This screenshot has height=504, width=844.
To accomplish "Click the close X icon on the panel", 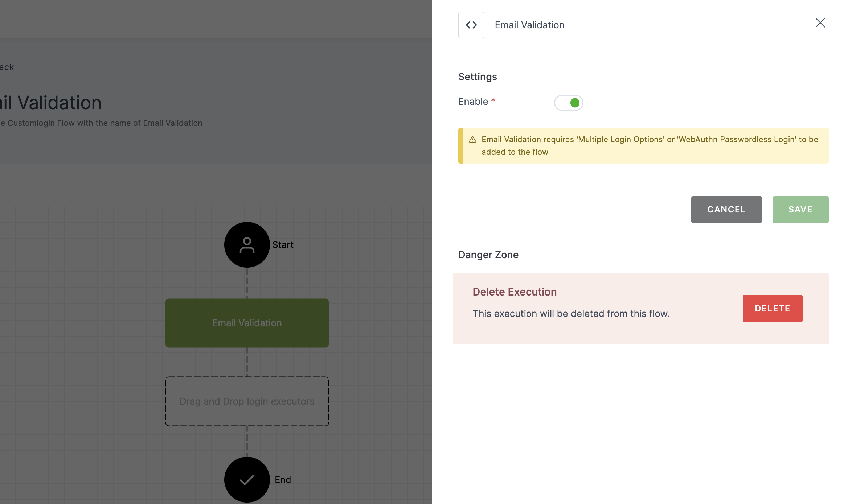I will pyautogui.click(x=820, y=22).
